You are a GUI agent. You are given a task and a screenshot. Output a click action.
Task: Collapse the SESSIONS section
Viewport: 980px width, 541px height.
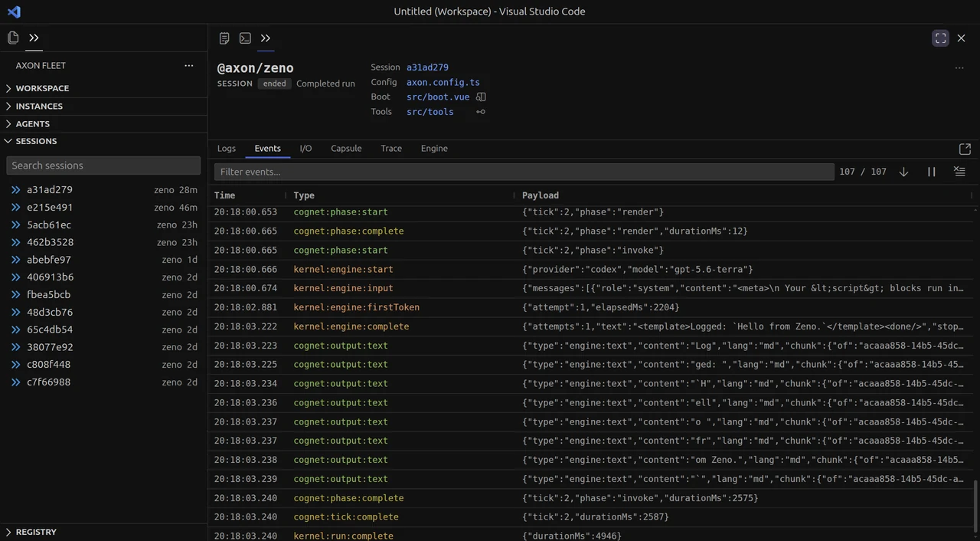103,141
